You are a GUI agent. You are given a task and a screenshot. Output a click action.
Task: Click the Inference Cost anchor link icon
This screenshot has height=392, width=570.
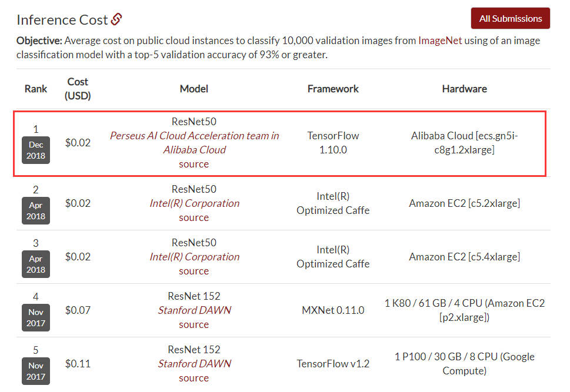click(116, 19)
